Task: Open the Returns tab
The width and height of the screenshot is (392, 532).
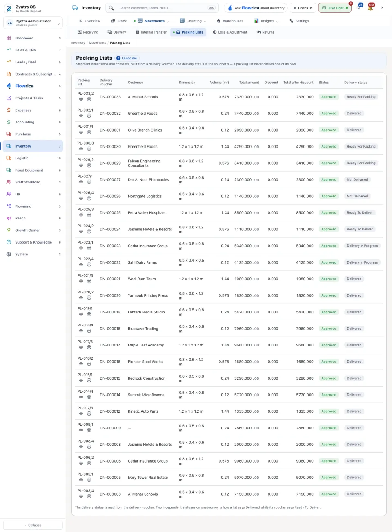Action: click(x=265, y=32)
